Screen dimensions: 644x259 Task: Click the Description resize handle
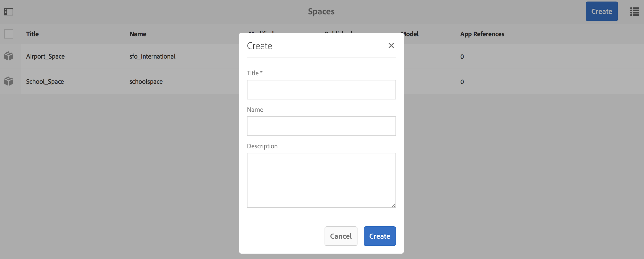click(x=393, y=205)
